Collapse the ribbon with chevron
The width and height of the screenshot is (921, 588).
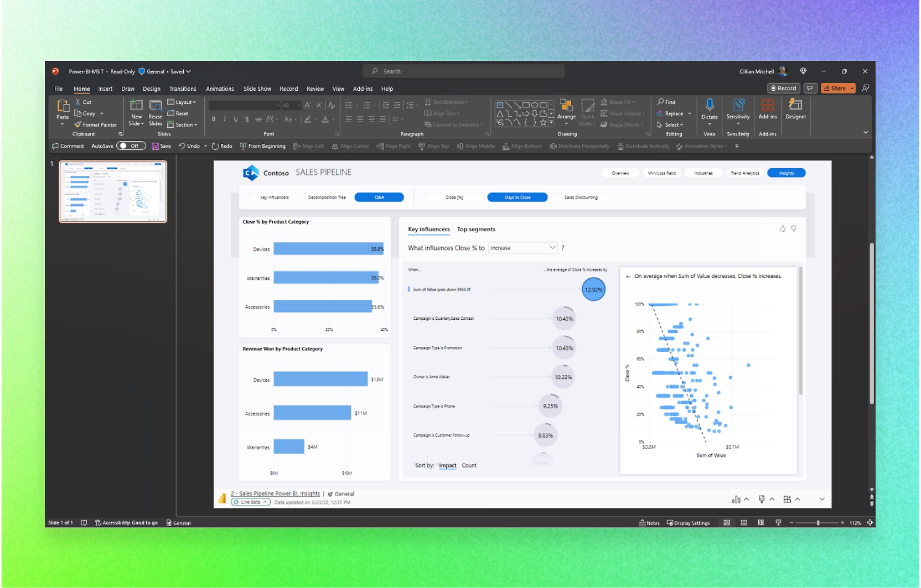866,133
